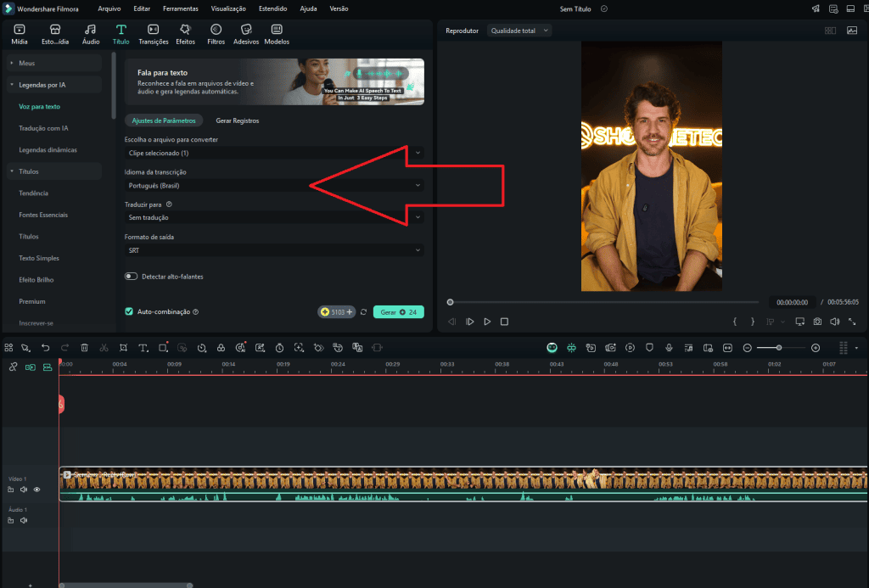This screenshot has width=869, height=588.
Task: Hide the Vídeo 1 track with eye icon
Action: point(36,490)
